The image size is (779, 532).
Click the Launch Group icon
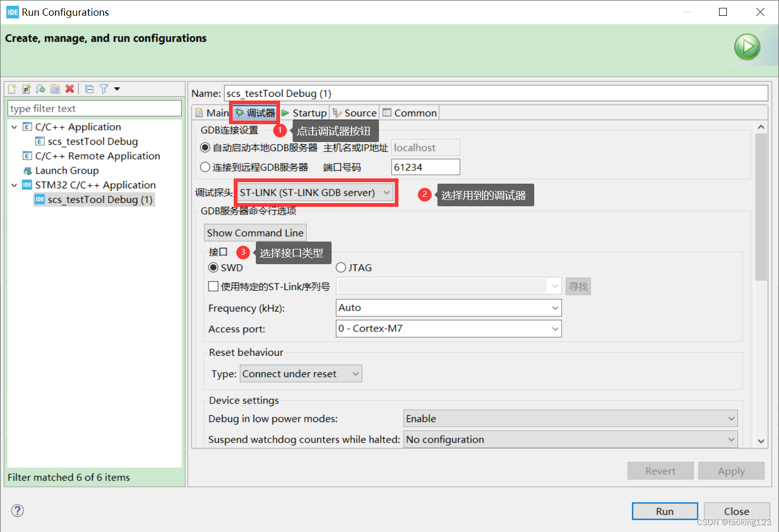click(27, 170)
